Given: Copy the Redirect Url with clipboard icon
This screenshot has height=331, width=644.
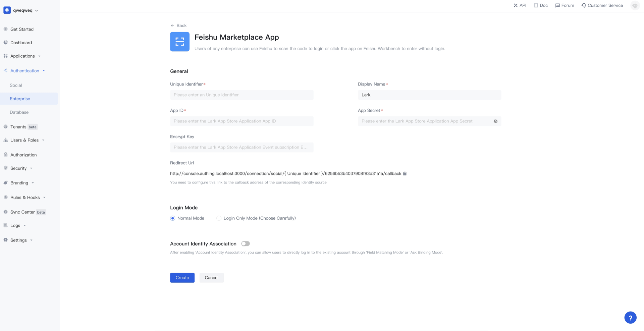Looking at the screenshot, I should (x=405, y=174).
